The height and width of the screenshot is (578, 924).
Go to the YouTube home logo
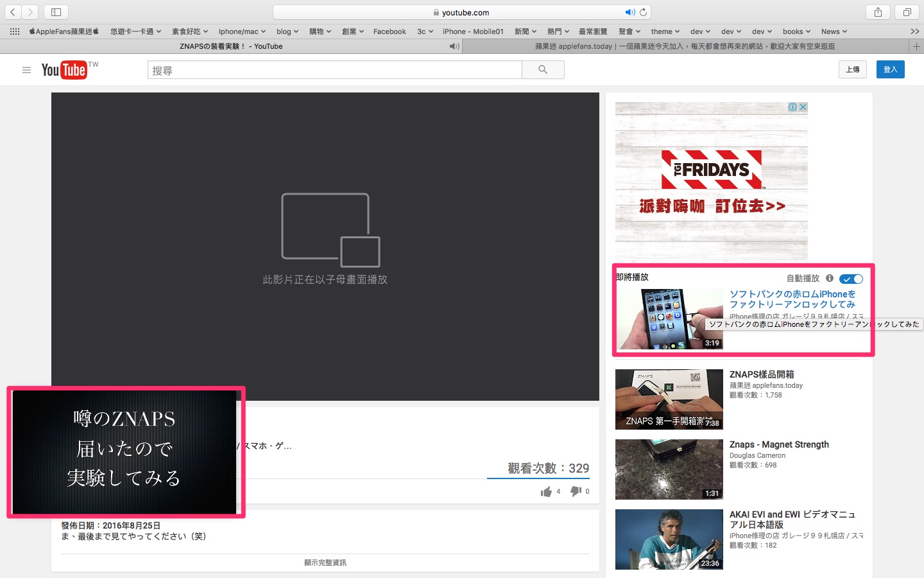[x=64, y=70]
